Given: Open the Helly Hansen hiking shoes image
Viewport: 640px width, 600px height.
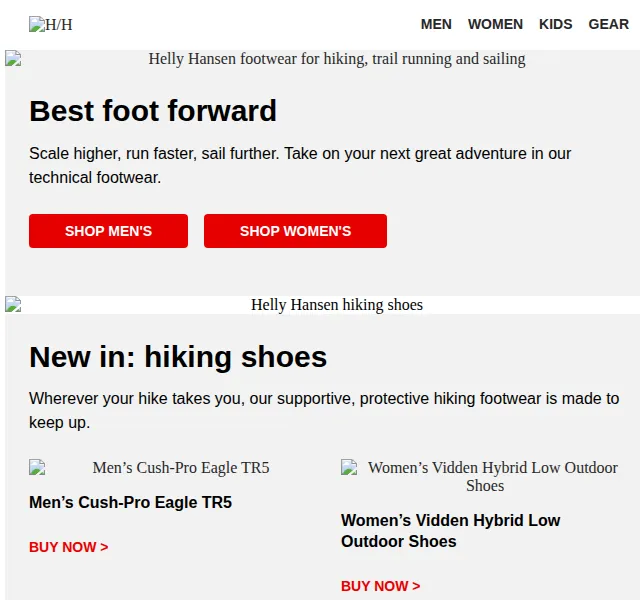Looking at the screenshot, I should [322, 305].
